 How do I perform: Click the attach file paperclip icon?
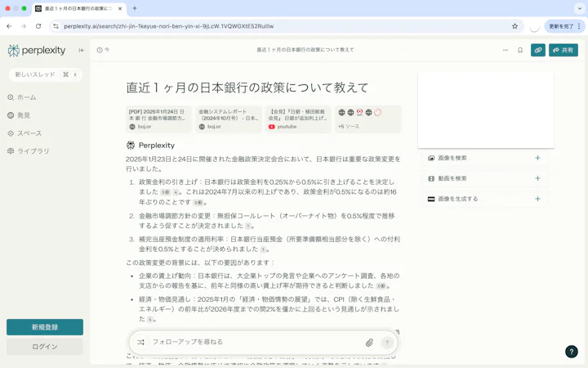tap(369, 342)
